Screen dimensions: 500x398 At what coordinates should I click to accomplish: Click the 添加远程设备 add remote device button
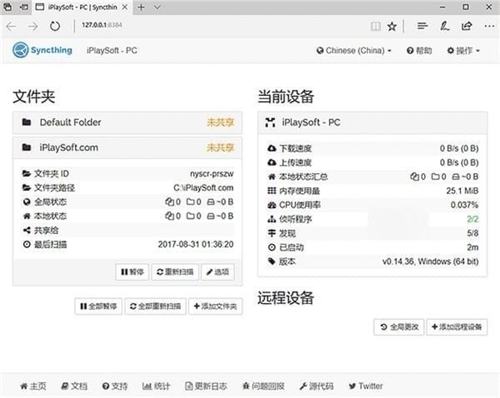[x=457, y=327]
